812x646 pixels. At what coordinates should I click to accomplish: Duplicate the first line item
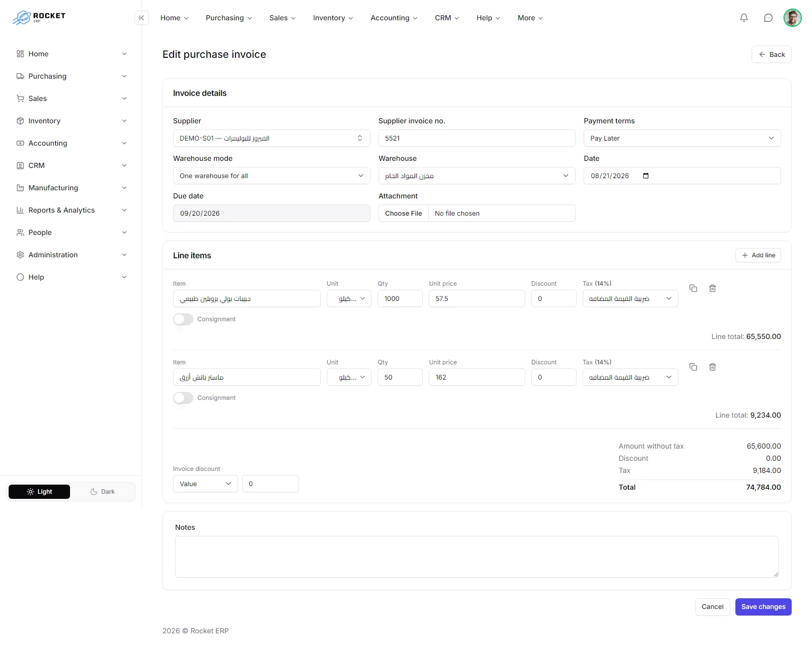(693, 288)
